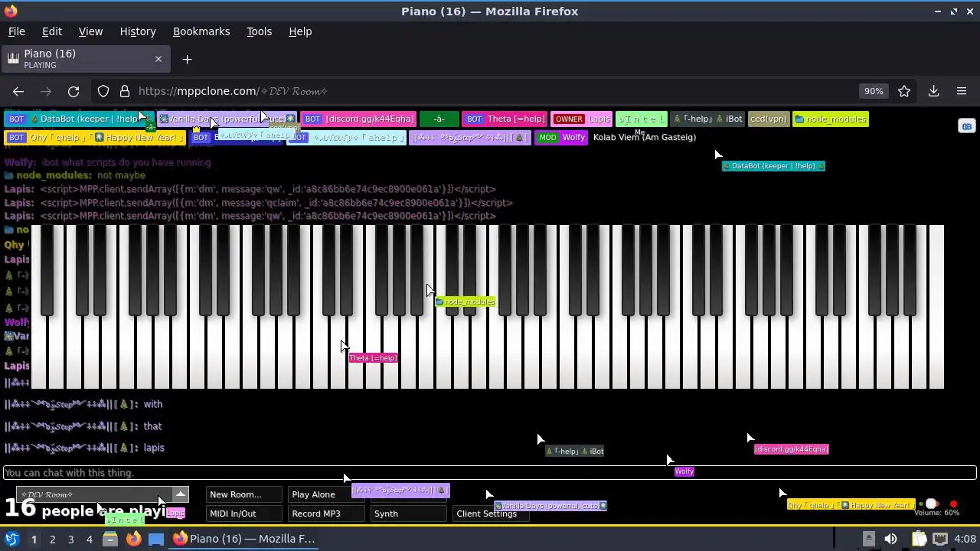Launch Firefox from the taskbar launcher
Image resolution: width=980 pixels, height=551 pixels.
133,539
